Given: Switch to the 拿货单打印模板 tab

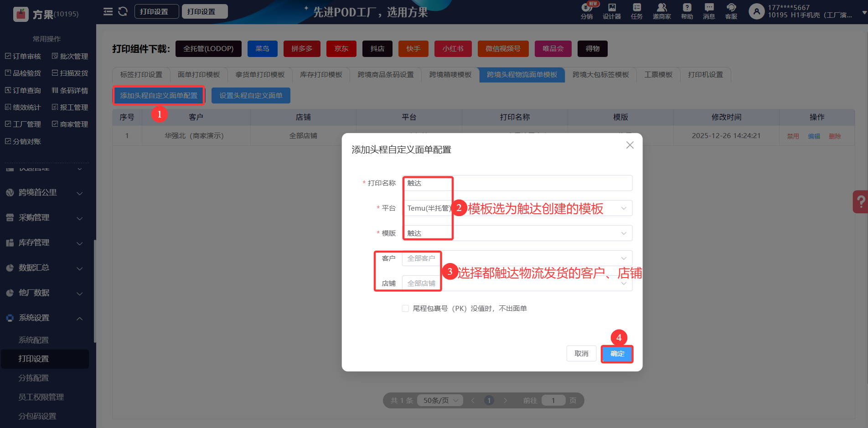Looking at the screenshot, I should coord(260,75).
